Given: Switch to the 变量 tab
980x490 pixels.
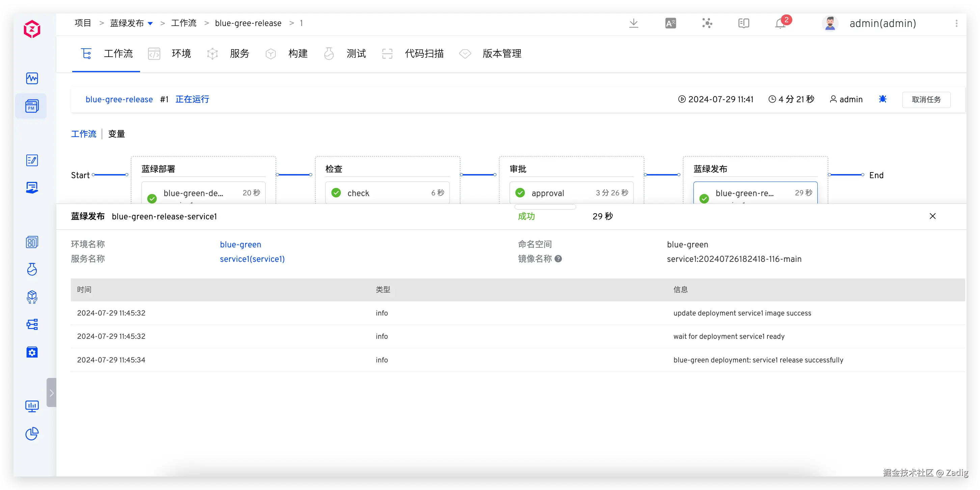Looking at the screenshot, I should (x=116, y=134).
